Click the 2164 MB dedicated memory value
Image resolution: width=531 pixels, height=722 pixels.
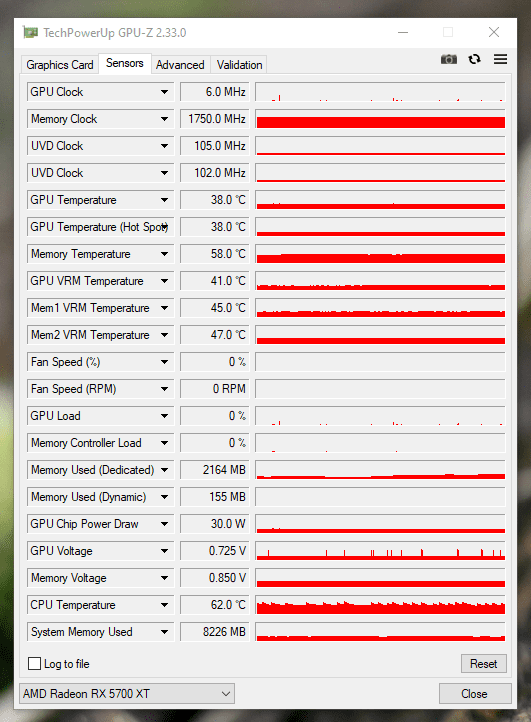(x=215, y=470)
